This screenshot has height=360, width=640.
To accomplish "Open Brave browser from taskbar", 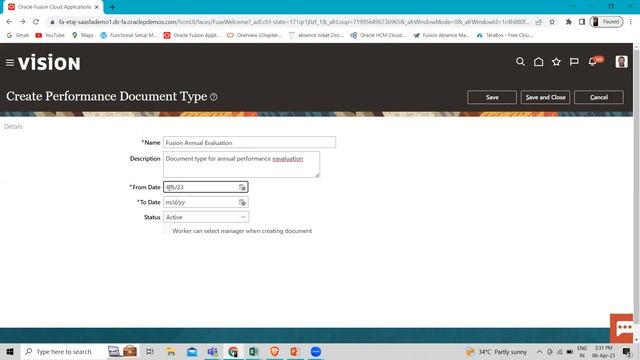I will (x=274, y=351).
